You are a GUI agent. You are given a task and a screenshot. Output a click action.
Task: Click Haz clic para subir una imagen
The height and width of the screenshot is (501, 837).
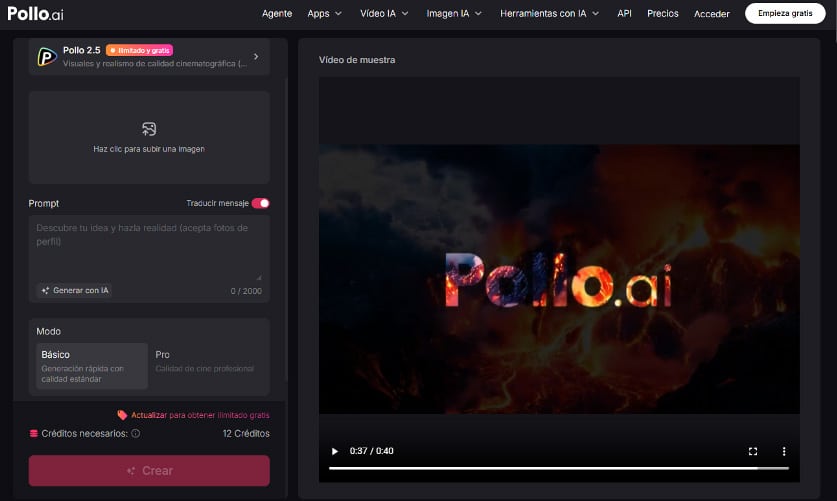click(x=149, y=149)
